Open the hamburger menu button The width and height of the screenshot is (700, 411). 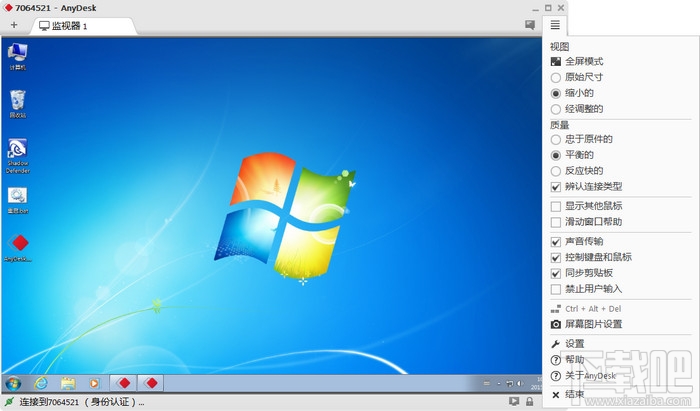click(555, 25)
